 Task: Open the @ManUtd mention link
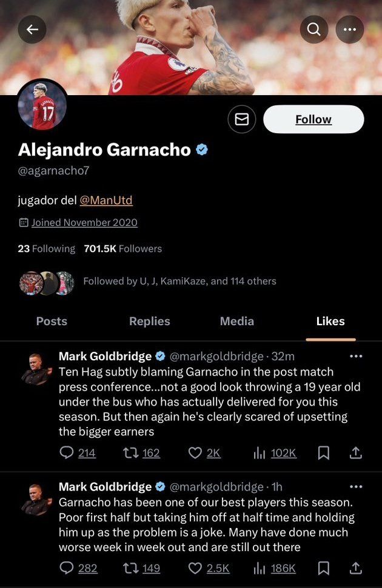coord(106,200)
